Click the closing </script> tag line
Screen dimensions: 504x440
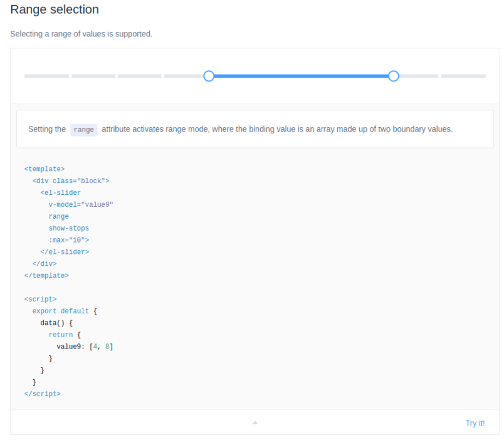[42, 394]
